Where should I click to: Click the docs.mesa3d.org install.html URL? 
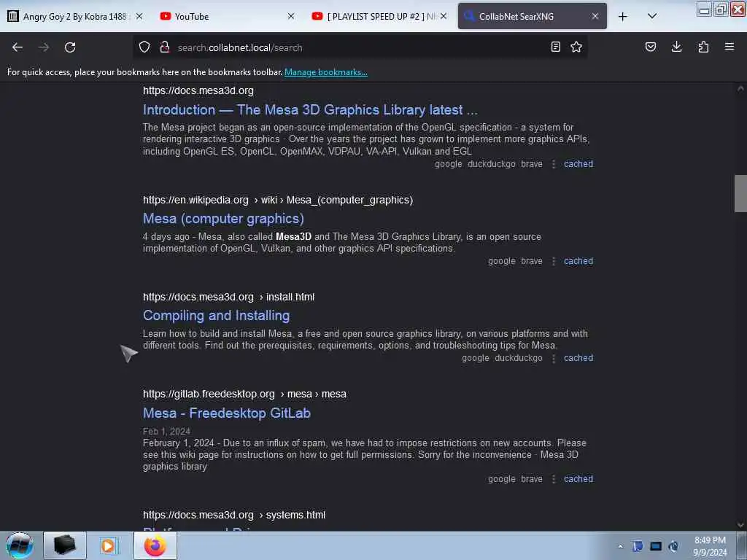pyautogui.click(x=228, y=297)
